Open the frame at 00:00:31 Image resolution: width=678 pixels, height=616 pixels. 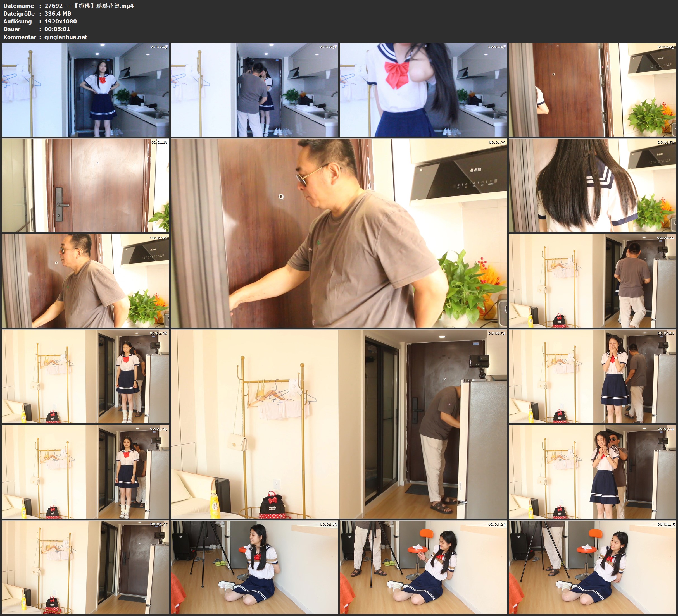254,90
